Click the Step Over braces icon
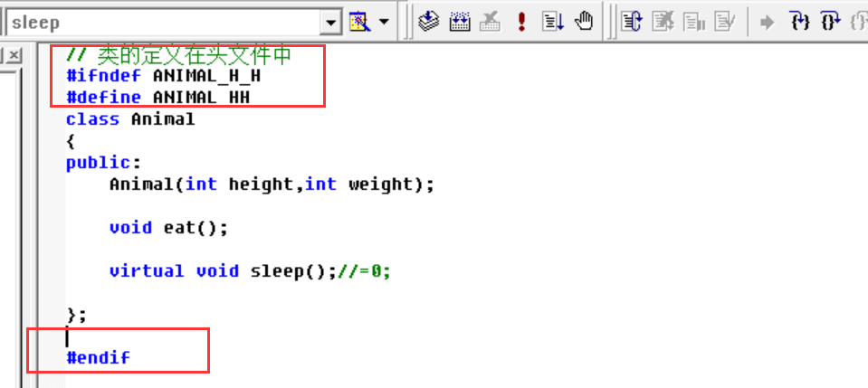868x388 pixels. pos(831,22)
